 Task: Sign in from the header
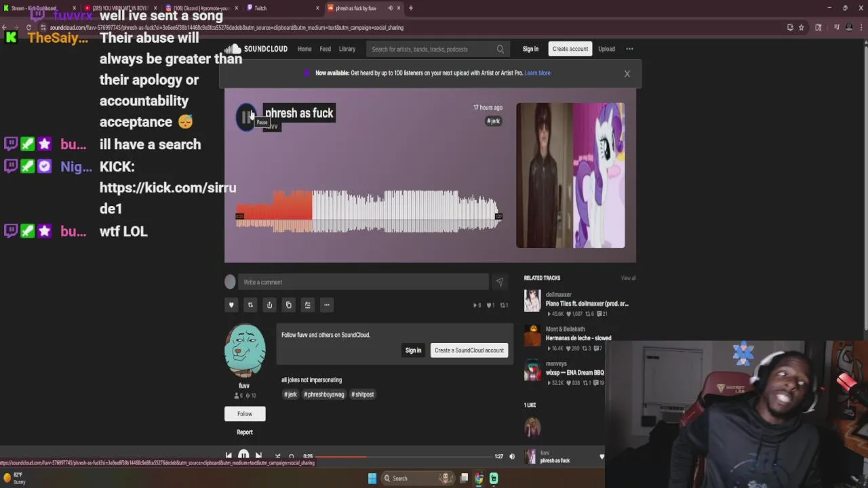tap(530, 49)
